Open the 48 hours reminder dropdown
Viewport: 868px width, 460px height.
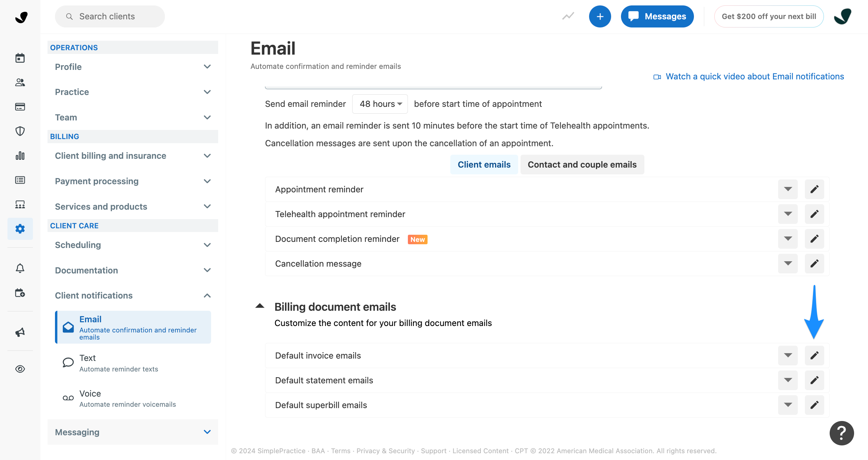pyautogui.click(x=380, y=104)
